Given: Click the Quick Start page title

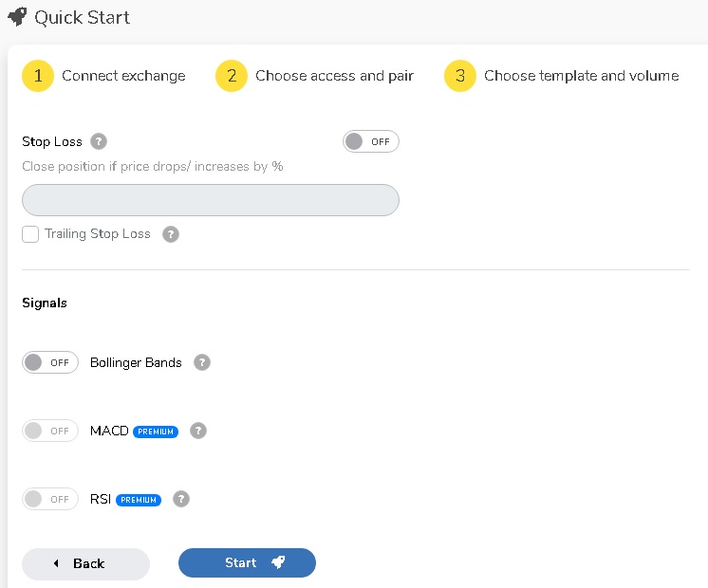Looking at the screenshot, I should [x=83, y=18].
